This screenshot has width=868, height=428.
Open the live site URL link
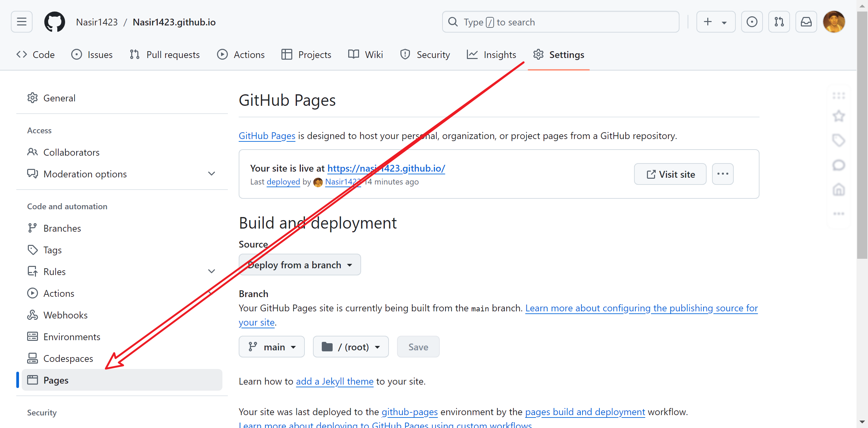click(386, 169)
